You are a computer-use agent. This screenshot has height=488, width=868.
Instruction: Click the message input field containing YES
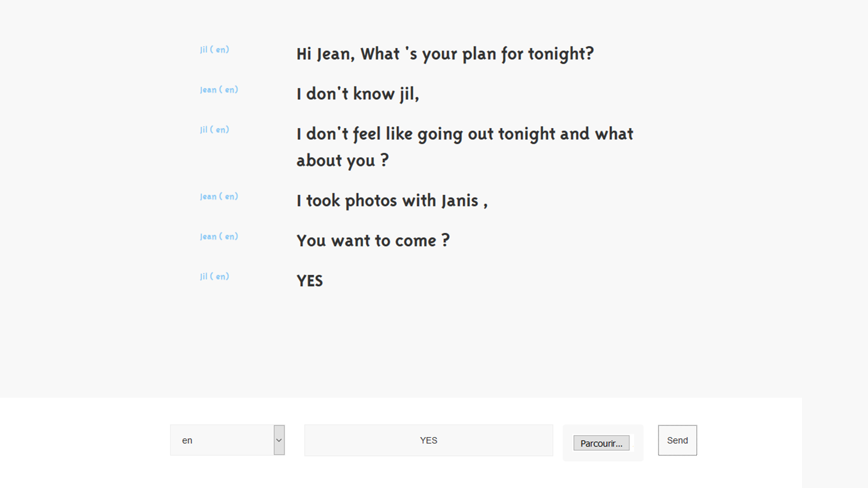[x=429, y=440]
